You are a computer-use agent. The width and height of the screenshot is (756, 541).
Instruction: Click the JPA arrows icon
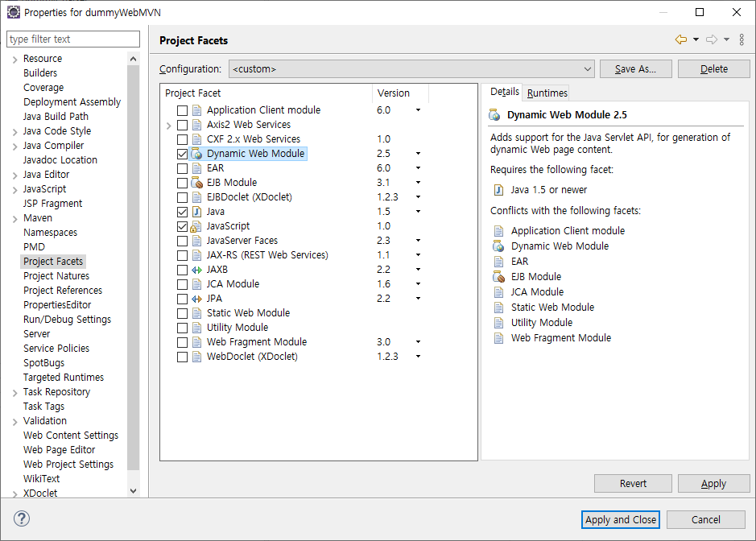coord(196,299)
